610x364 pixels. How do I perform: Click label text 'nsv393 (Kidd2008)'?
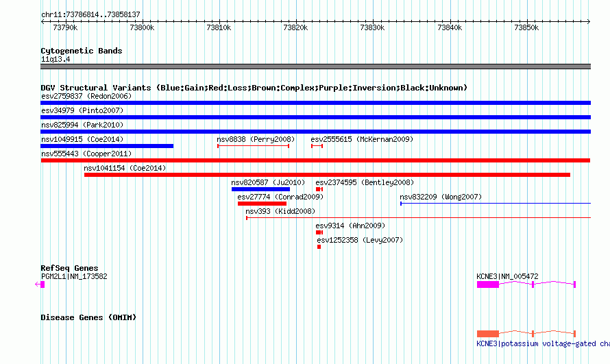pyautogui.click(x=280, y=211)
